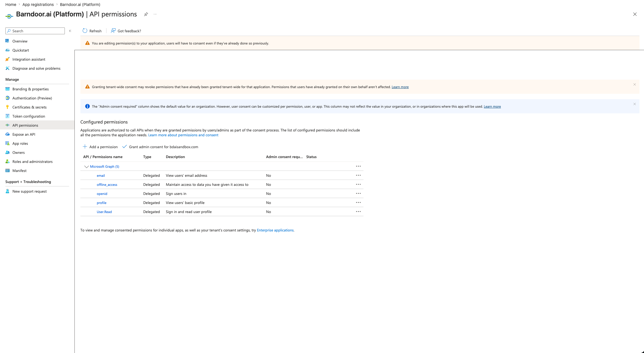Close the API permissions blade
The height and width of the screenshot is (353, 644).
pyautogui.click(x=635, y=14)
